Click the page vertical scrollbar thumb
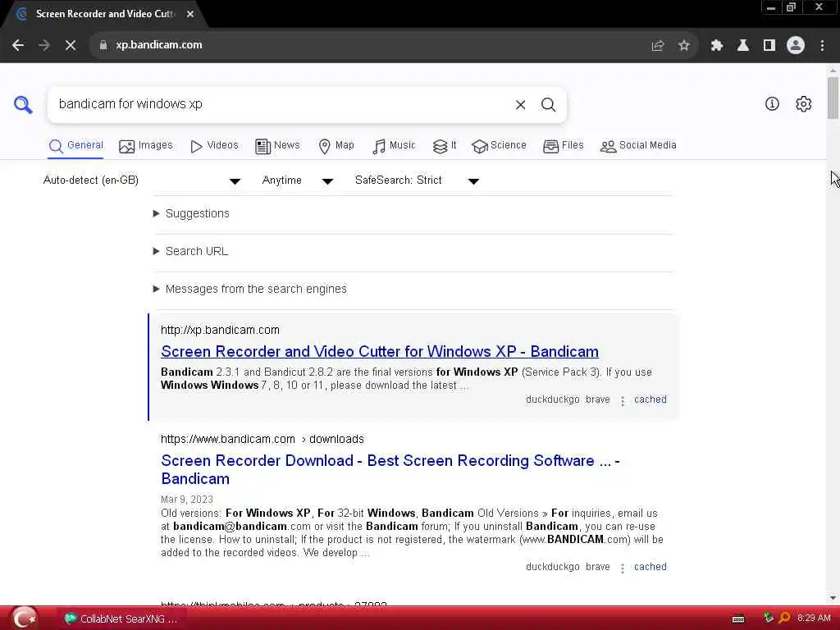The width and height of the screenshot is (840, 630). pos(833,98)
